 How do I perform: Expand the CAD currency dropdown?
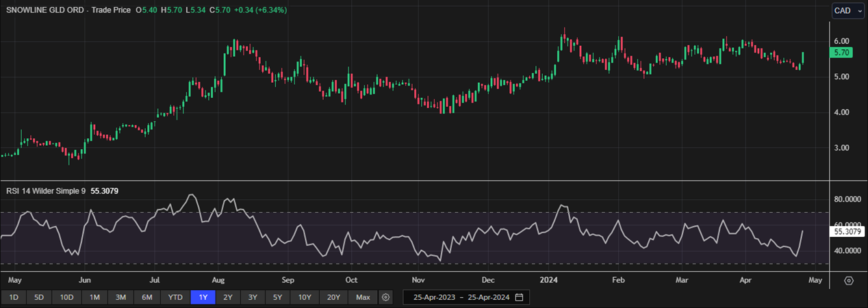847,11
